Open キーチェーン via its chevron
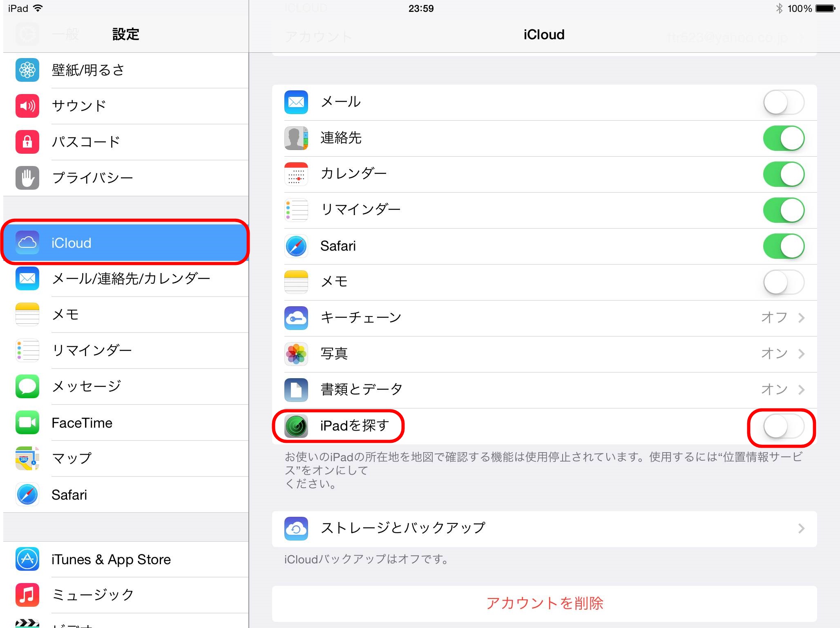This screenshot has width=840, height=628. 801,318
